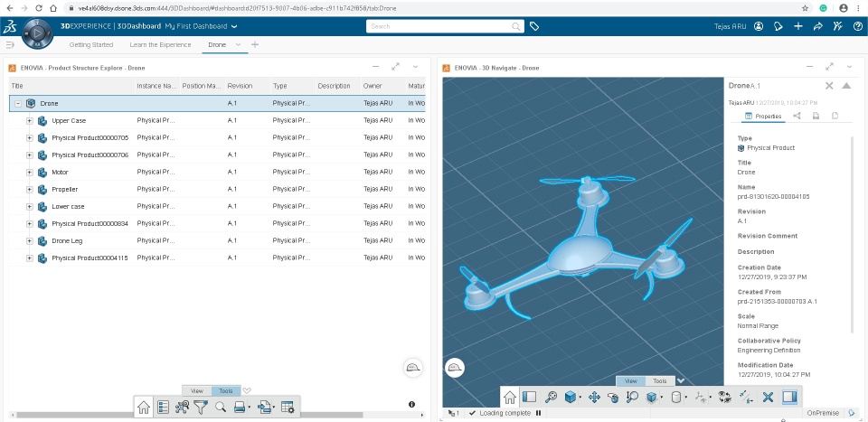Open Product Structure widget menu chevron

[415, 67]
